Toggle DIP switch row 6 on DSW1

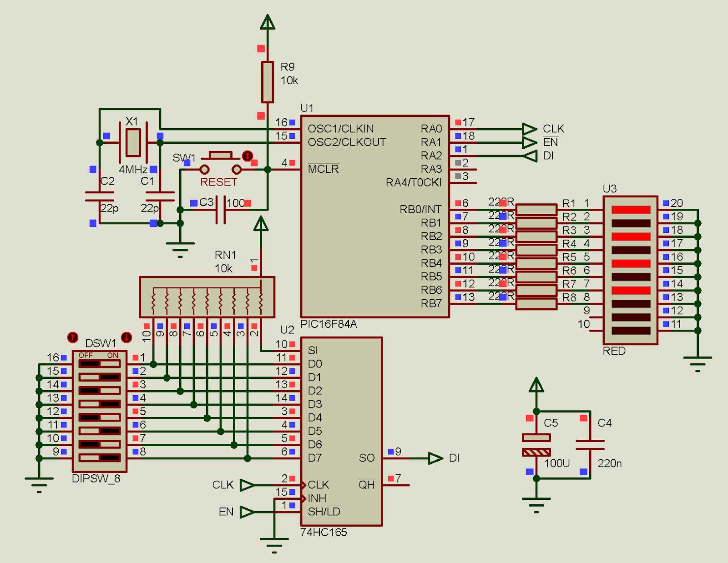pyautogui.click(x=99, y=431)
